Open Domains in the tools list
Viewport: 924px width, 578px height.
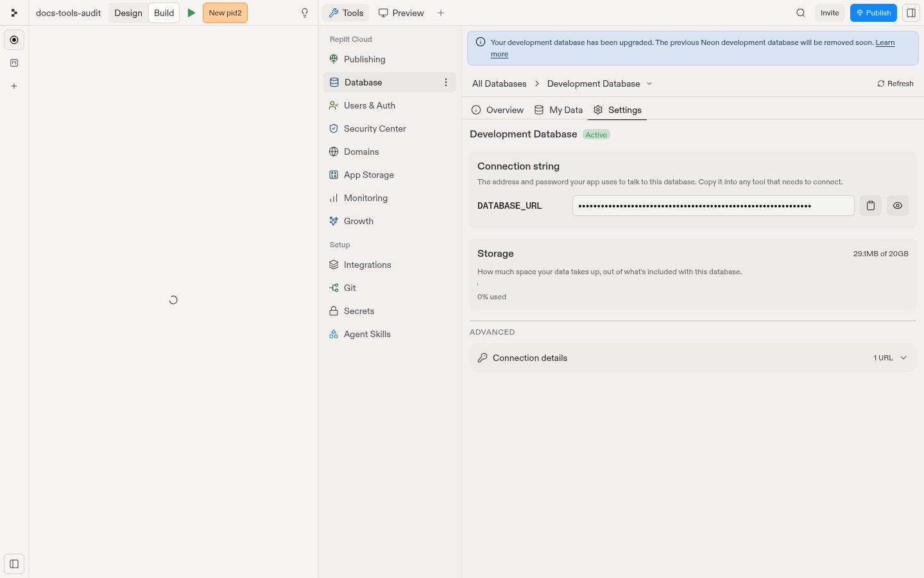point(389,152)
